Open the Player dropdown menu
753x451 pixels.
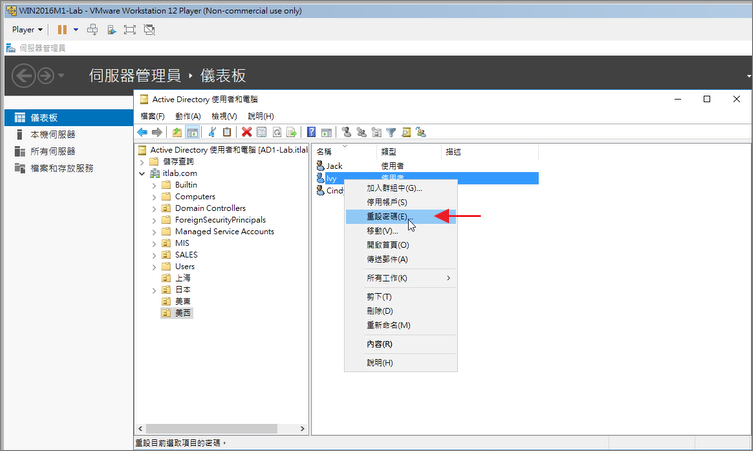tap(27, 30)
